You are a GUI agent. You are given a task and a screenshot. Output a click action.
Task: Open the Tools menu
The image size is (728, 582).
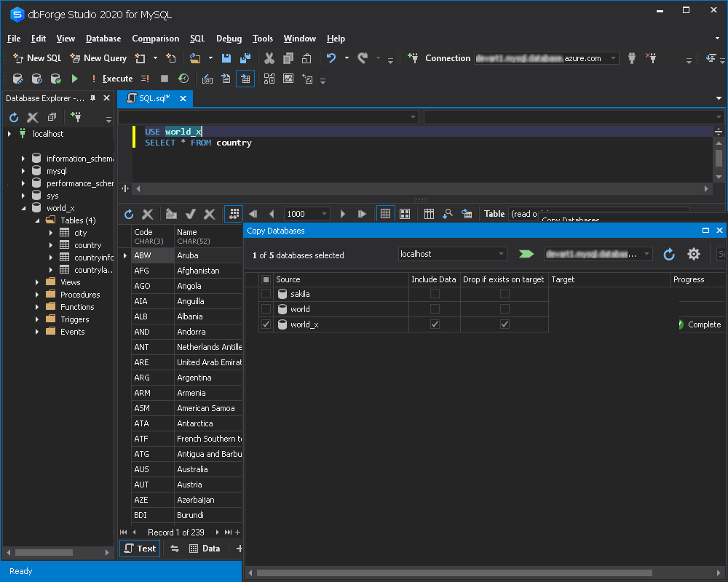263,39
